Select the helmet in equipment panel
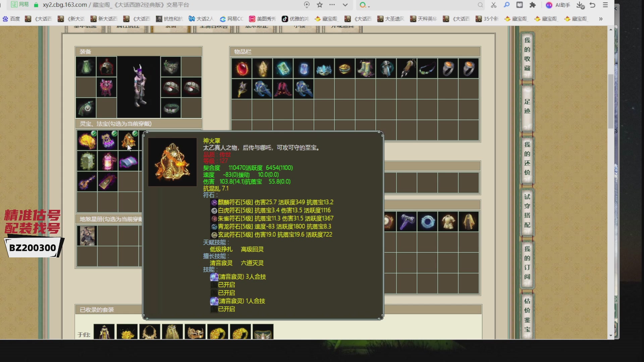The height and width of the screenshot is (362, 644). 107,67
